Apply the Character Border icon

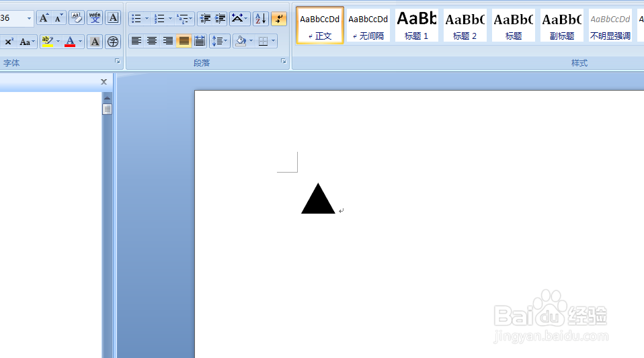[113, 18]
